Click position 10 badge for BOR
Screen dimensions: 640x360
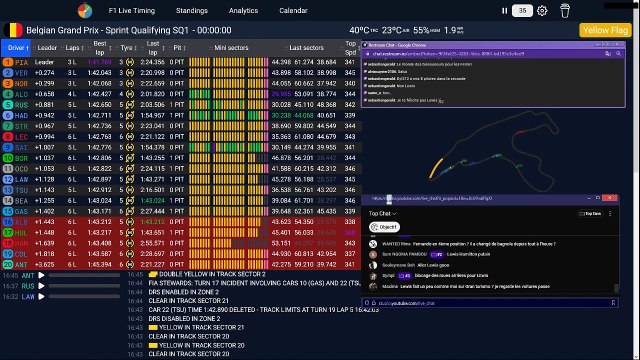[x=7, y=158]
